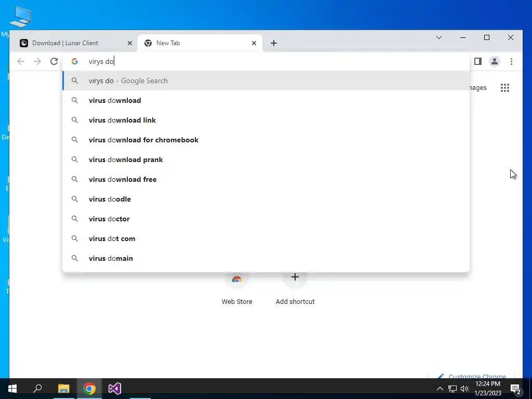Click the Customize Chrome button
The width and height of the screenshot is (532, 399).
coord(472,376)
